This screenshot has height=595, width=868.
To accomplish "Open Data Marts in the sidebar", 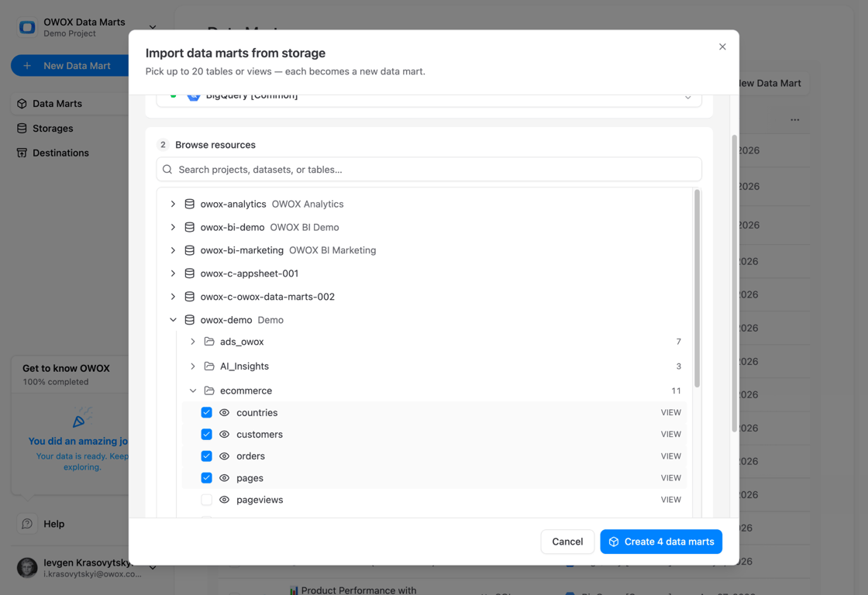I will click(x=70, y=104).
